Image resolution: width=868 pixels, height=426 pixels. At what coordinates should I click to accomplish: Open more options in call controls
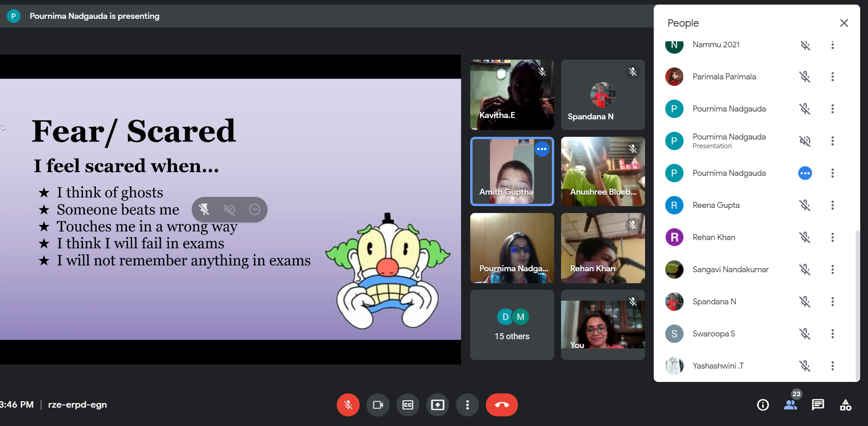coord(467,405)
